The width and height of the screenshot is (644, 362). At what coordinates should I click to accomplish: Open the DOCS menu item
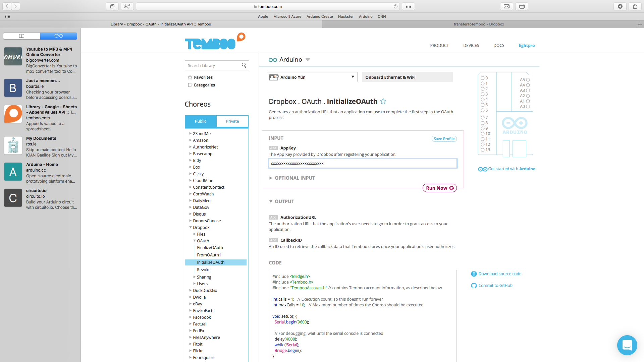498,46
